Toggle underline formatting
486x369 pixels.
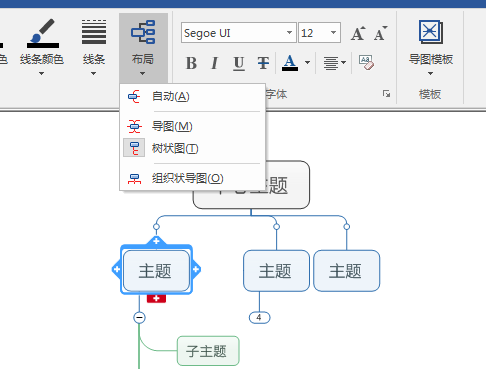(x=239, y=63)
